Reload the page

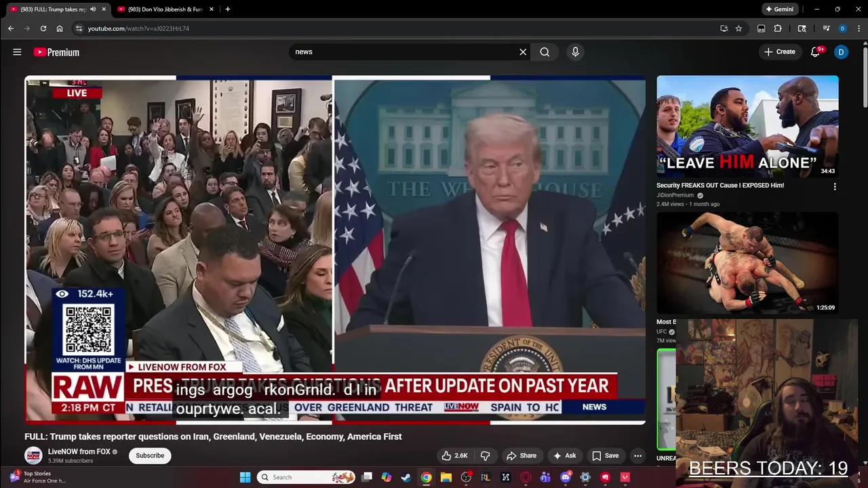tap(43, 28)
